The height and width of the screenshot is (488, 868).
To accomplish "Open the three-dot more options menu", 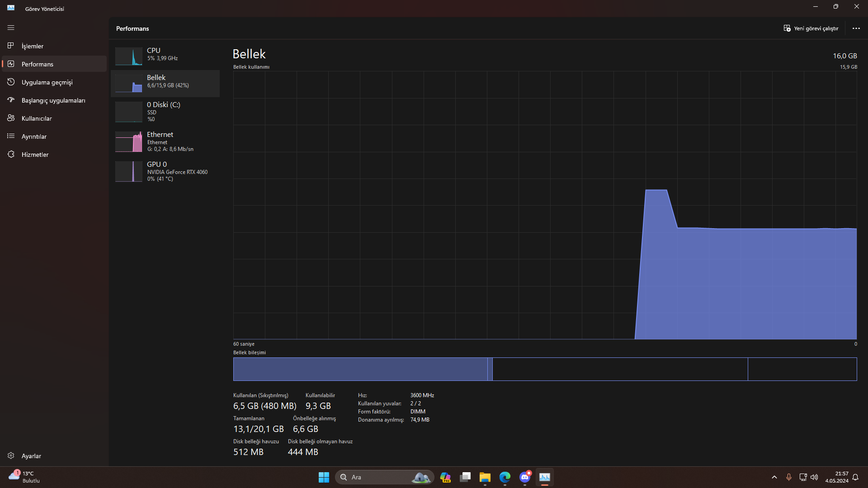I will click(856, 28).
